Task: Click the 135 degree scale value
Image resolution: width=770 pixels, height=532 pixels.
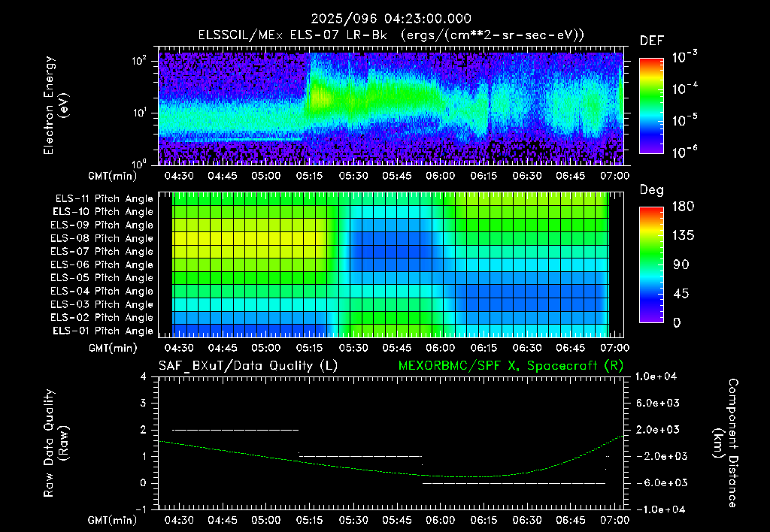Action: [x=683, y=236]
